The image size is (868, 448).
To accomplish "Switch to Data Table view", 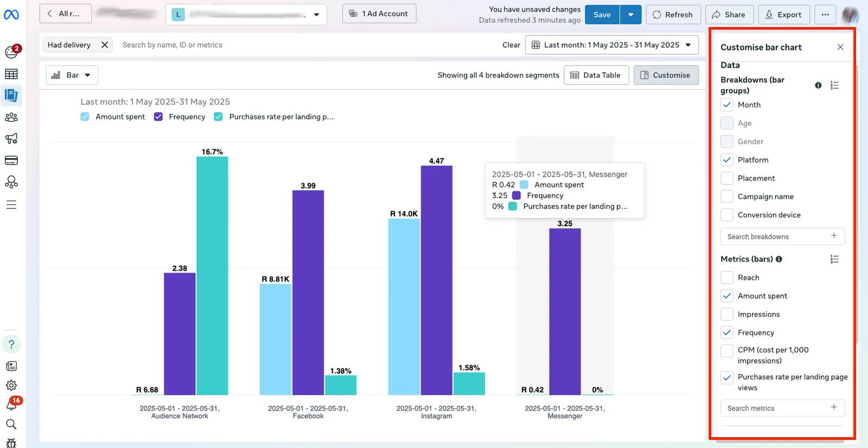I will point(596,75).
